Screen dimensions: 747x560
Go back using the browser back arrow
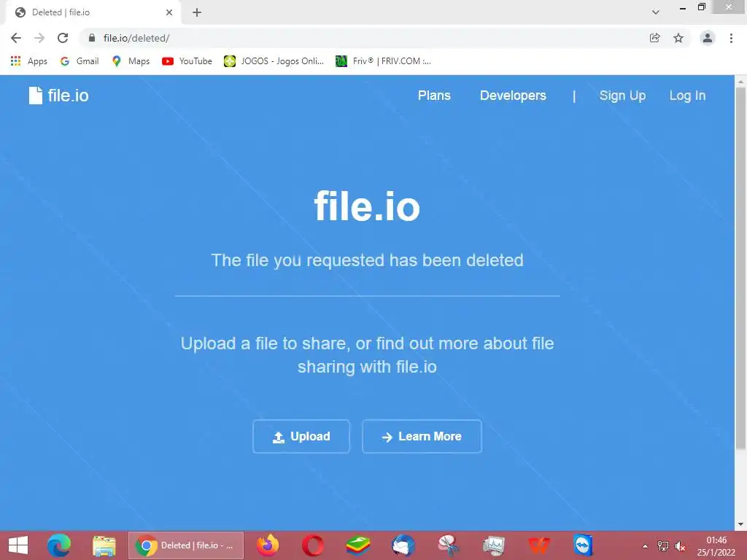tap(16, 38)
